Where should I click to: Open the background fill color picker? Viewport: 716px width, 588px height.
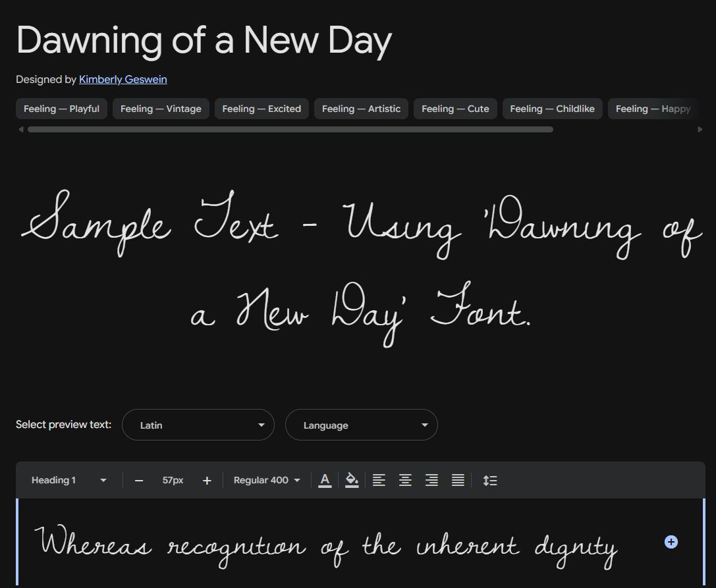(x=352, y=480)
